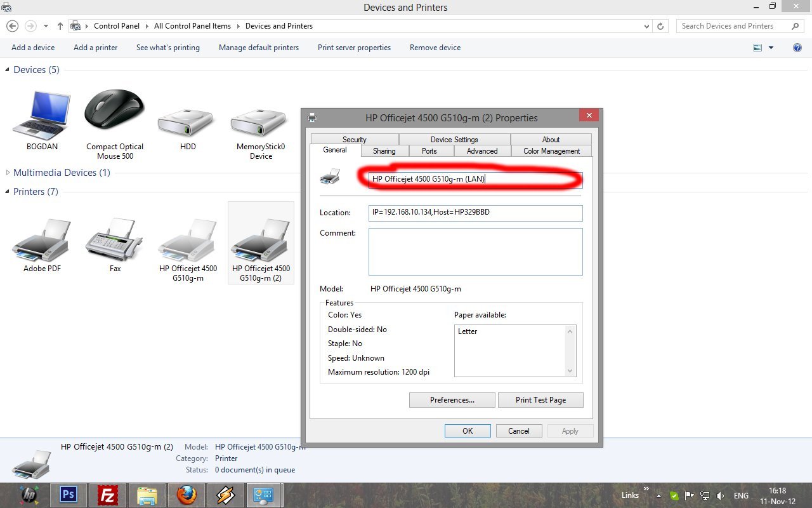Select Letter in Paper available list
Screen dimensions: 812x508
(468, 331)
